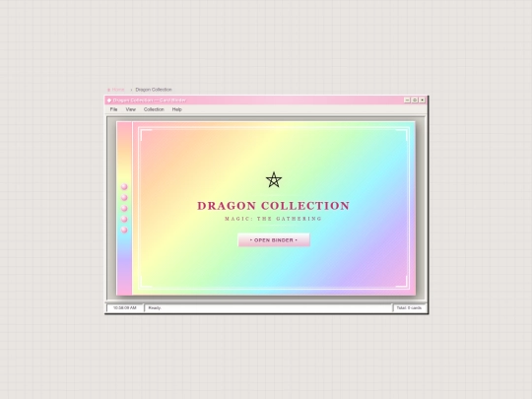
Task: Click the Magic: The Gathering subtitle
Action: point(274,219)
